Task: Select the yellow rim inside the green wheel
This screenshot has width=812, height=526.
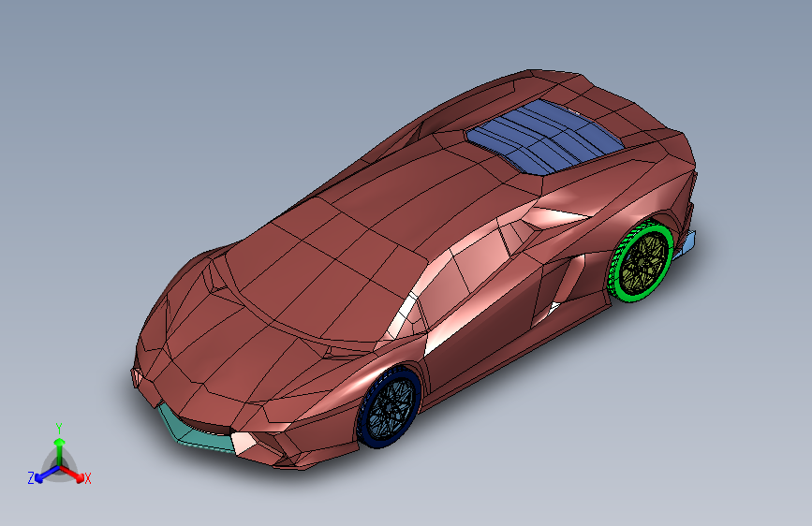Action: pos(644,263)
